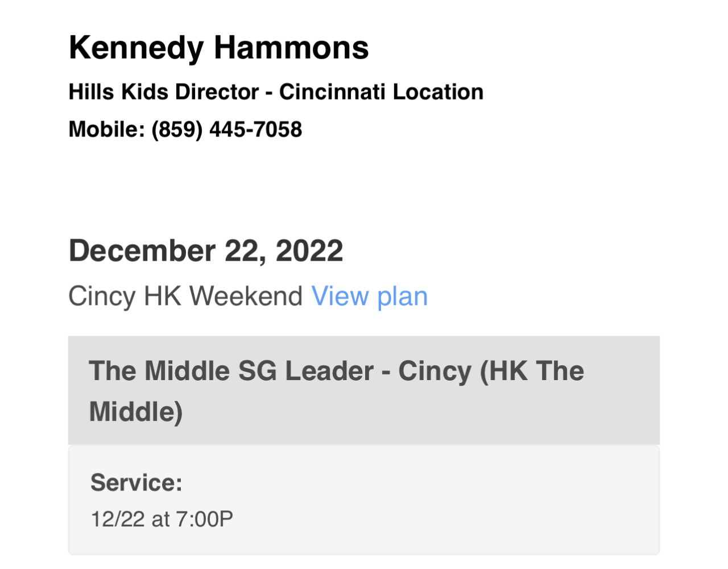
Task: Click the "Service:" label
Action: point(136,483)
